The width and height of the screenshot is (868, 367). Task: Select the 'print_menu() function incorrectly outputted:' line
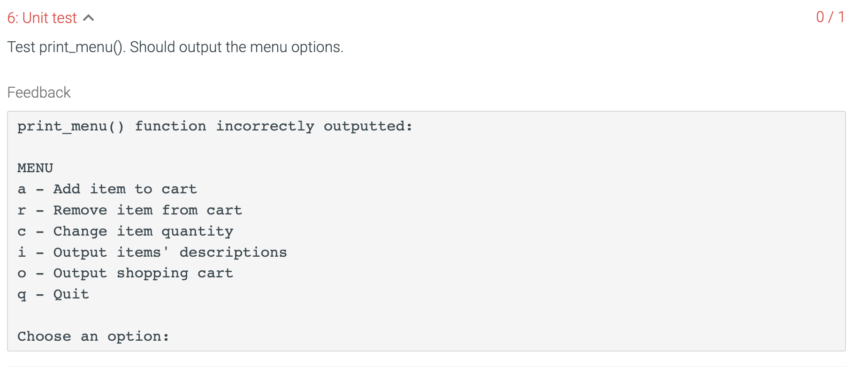click(x=215, y=126)
